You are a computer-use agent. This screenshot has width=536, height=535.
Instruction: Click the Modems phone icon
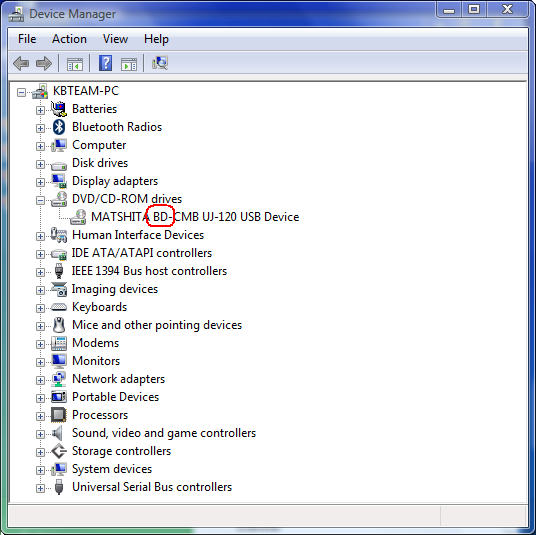(59, 343)
